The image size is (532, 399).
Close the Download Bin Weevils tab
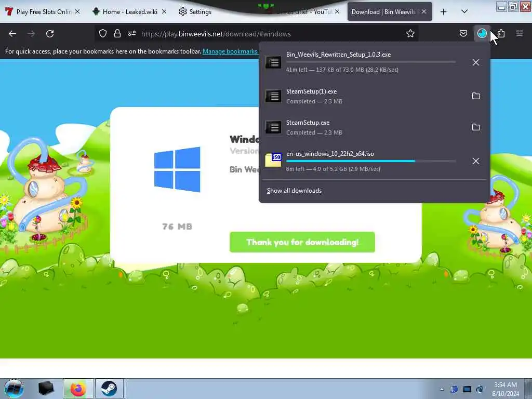pyautogui.click(x=424, y=11)
